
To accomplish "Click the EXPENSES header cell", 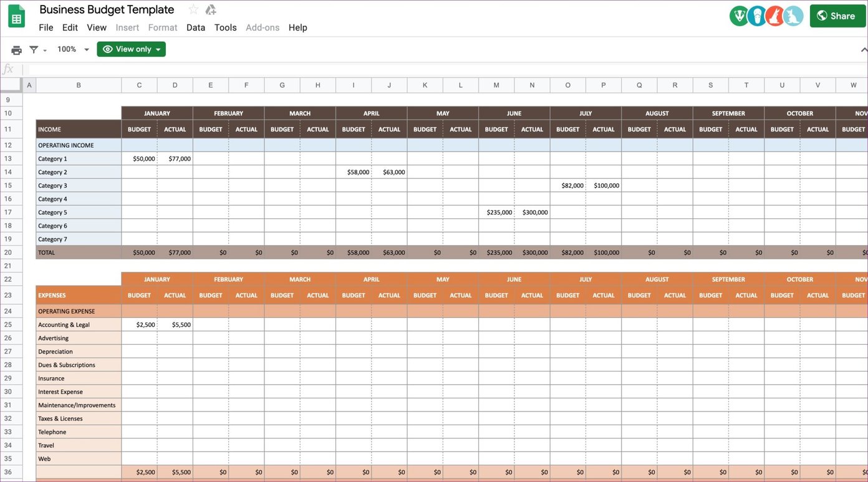I will 79,296.
